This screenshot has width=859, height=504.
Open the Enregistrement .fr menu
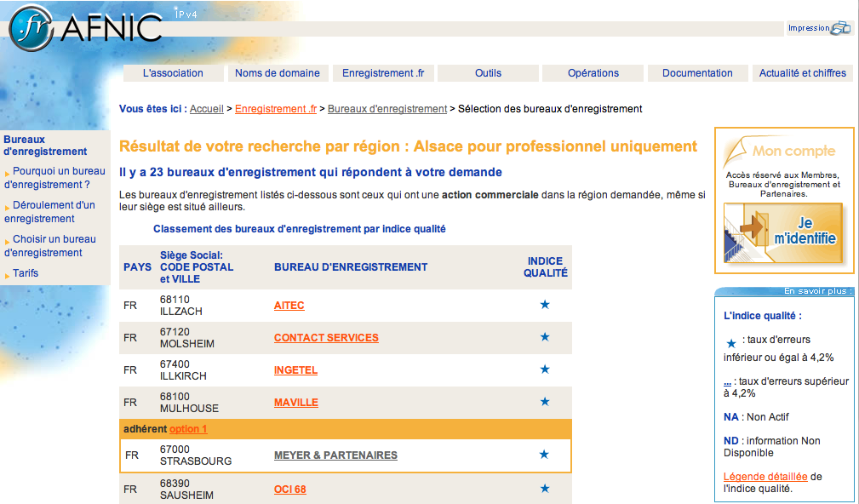(383, 73)
